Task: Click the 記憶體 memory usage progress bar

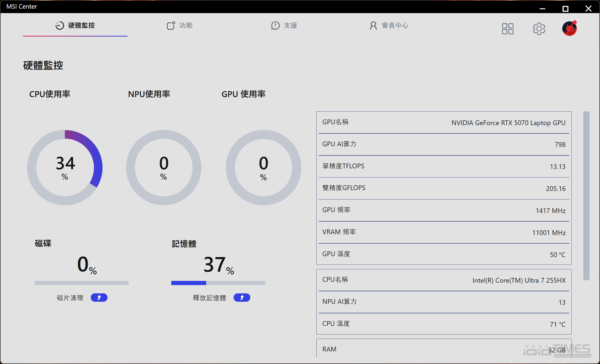Action: [218, 283]
